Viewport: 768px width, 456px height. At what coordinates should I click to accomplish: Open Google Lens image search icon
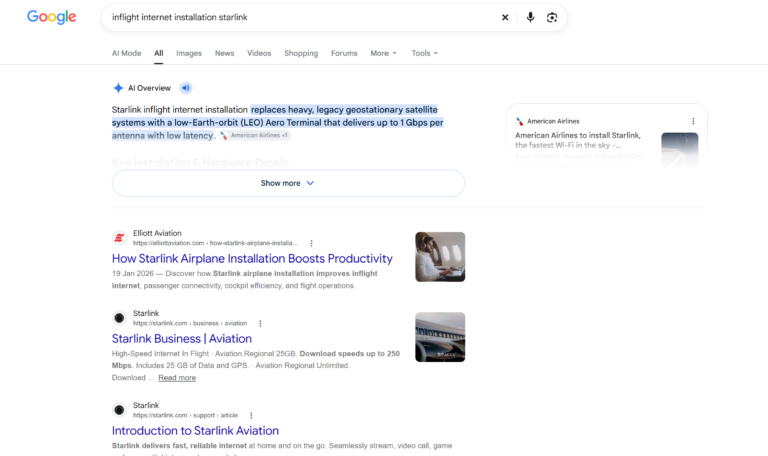coord(552,18)
